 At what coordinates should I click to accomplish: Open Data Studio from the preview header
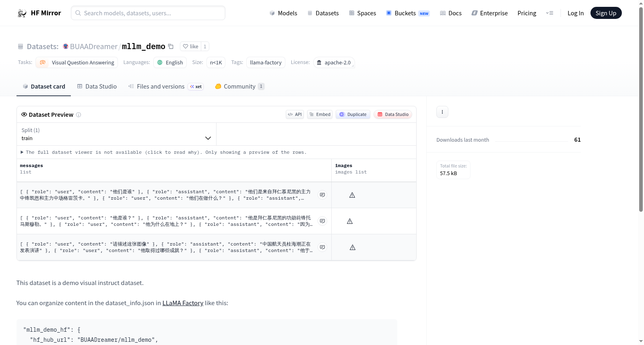tap(393, 114)
